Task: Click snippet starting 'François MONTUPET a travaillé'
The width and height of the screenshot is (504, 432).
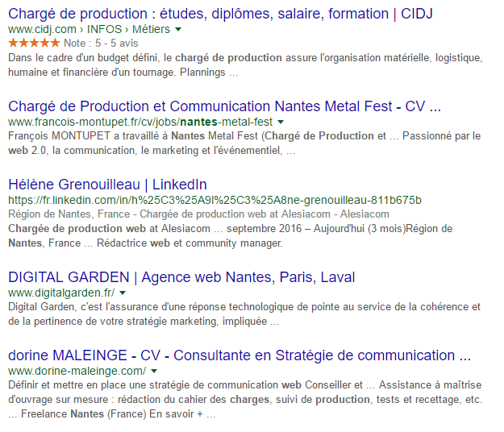Action: pos(244,143)
